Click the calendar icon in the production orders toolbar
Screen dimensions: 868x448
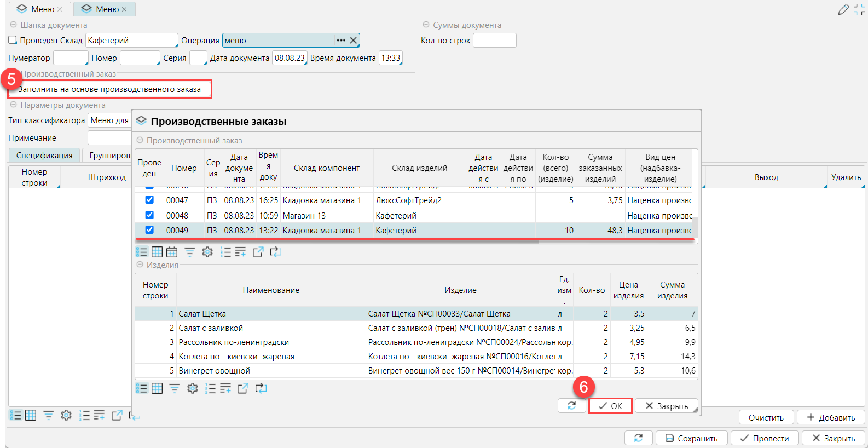tap(172, 252)
